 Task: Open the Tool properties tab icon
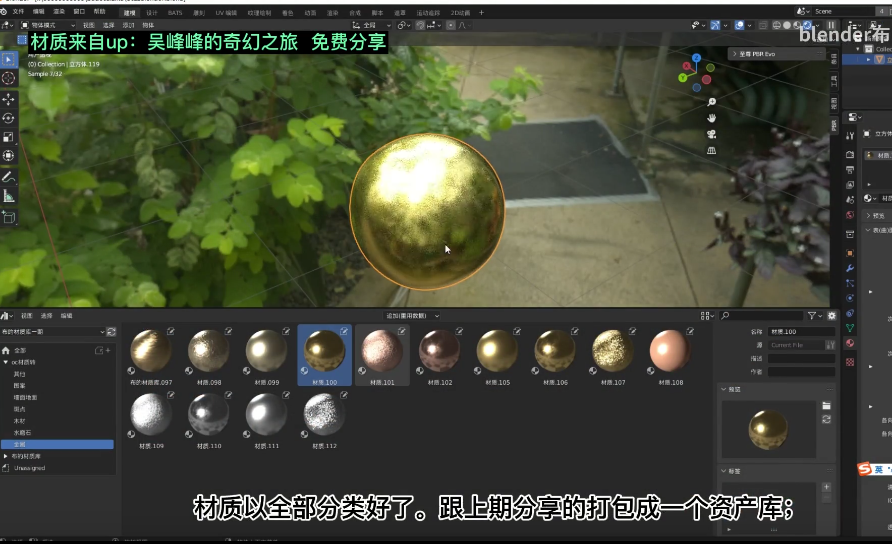point(850,136)
